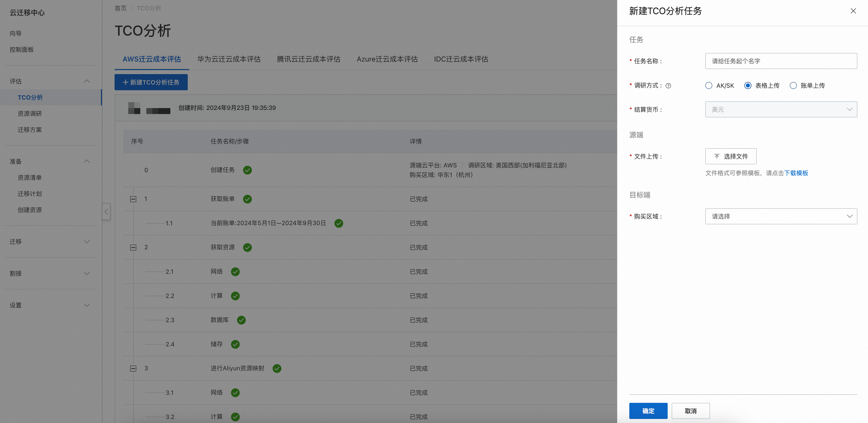This screenshot has width=868, height=423.
Task: Click the 任务名称/步骤 column header
Action: 229,141
